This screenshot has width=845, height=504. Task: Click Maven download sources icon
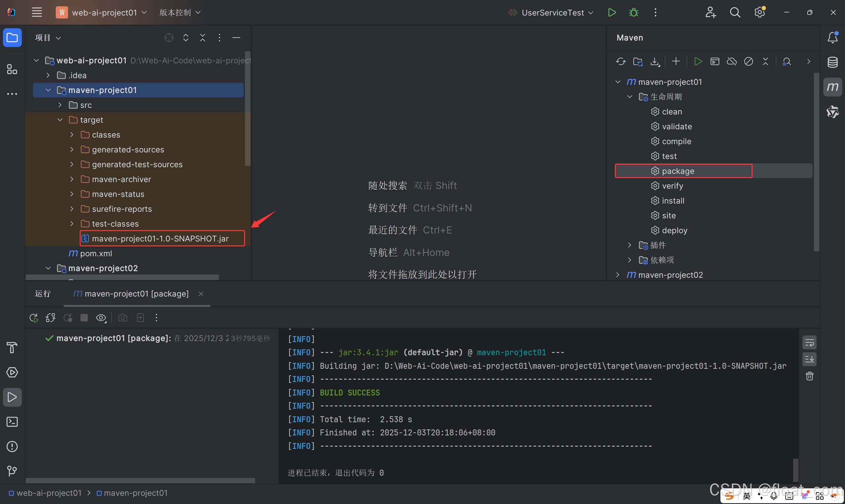(655, 61)
